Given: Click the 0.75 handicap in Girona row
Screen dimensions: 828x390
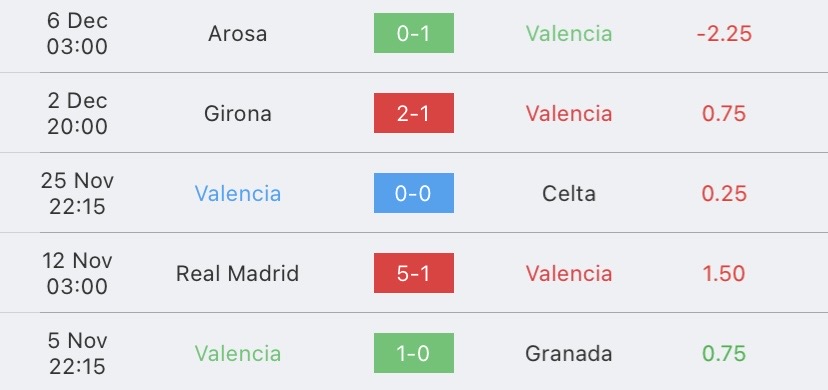Looking at the screenshot, I should coord(724,113).
